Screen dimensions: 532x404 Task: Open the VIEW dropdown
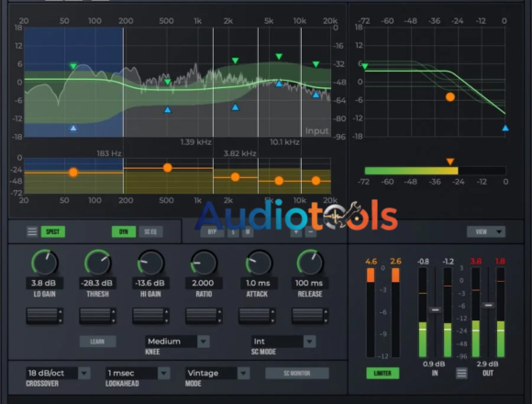click(486, 232)
